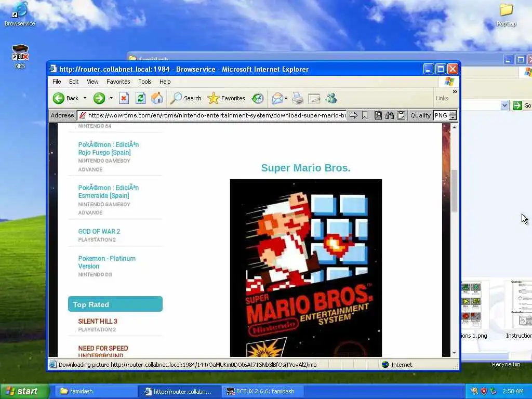Click the Address label in browser toolbar

[62, 115]
